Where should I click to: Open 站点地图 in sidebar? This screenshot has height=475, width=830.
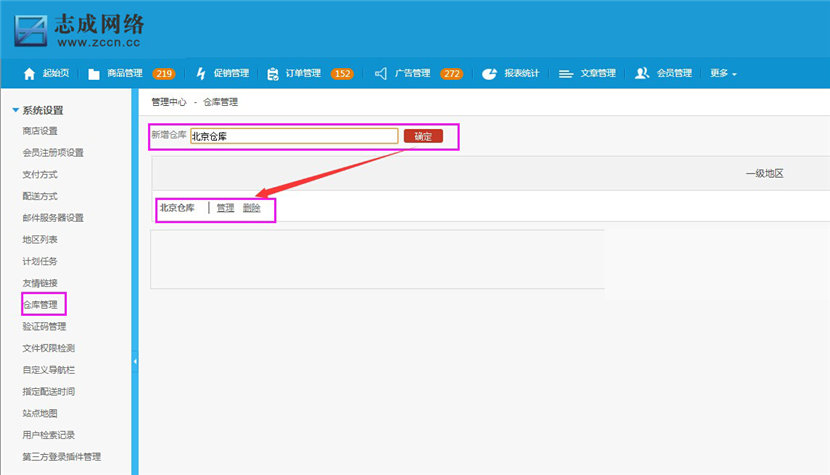coord(40,413)
